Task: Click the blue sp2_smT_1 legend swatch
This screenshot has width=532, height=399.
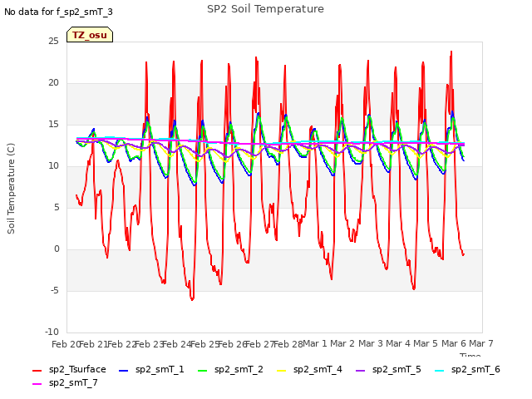Action: point(124,371)
